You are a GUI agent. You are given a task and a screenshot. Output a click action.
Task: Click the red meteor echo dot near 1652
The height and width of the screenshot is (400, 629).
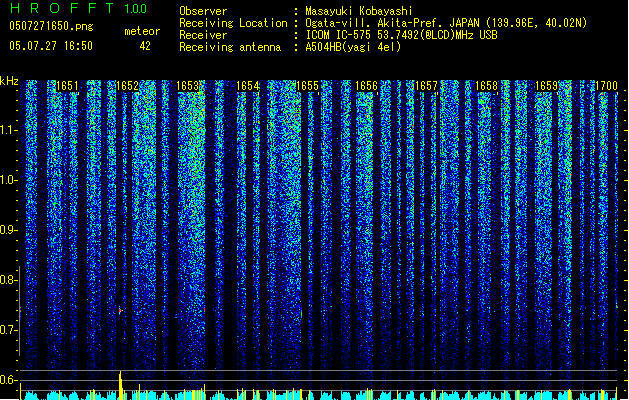(x=120, y=310)
